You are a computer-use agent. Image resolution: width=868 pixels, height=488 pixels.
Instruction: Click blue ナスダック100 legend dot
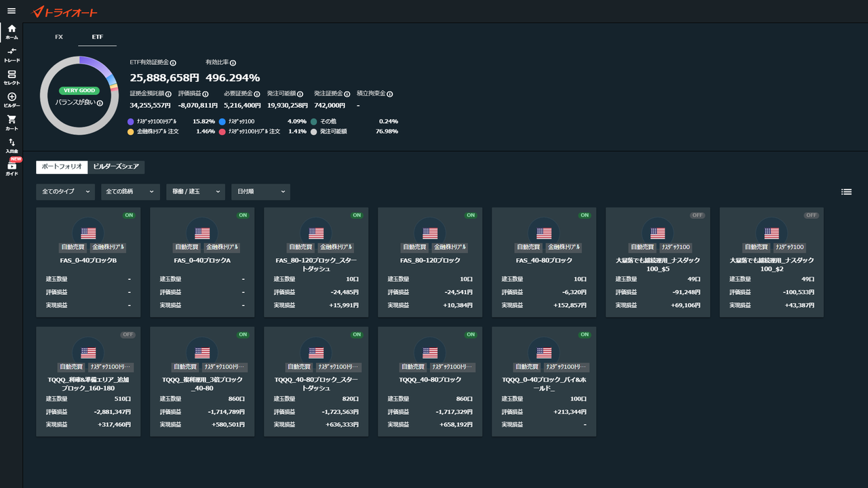coord(222,121)
